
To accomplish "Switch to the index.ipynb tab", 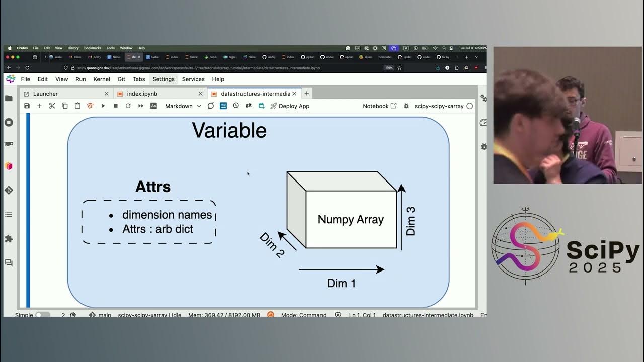I will click(x=160, y=94).
